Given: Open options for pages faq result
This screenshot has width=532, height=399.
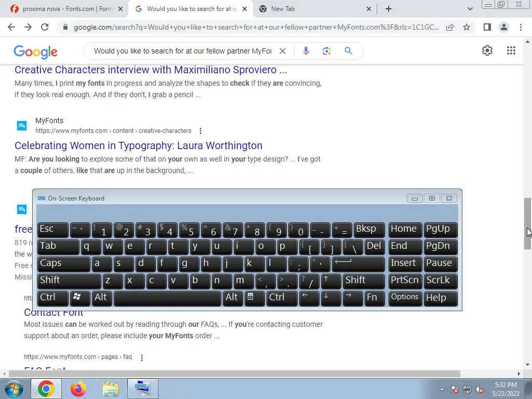Looking at the screenshot, I should click(142, 357).
